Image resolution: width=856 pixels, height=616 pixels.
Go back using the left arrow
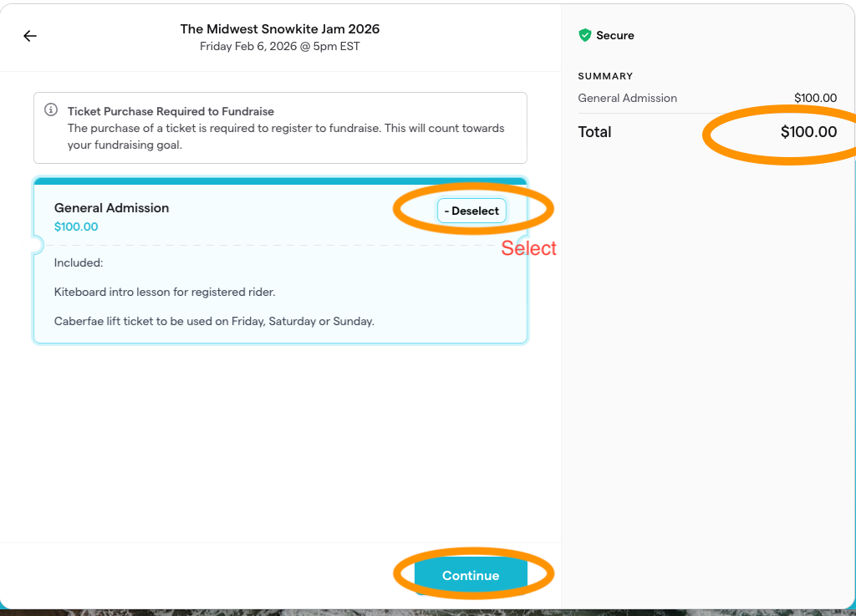coord(30,36)
